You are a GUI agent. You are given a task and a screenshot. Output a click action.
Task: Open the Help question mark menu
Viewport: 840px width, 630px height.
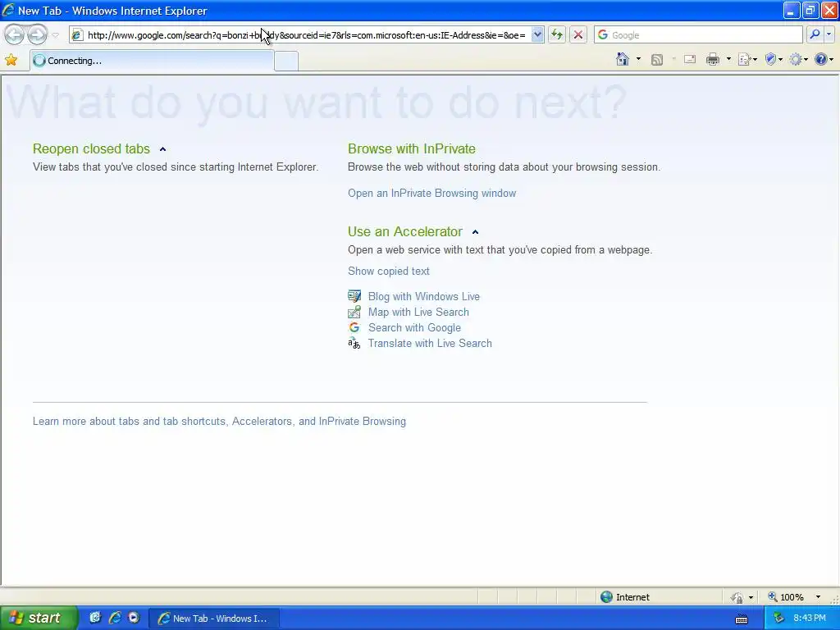[824, 59]
